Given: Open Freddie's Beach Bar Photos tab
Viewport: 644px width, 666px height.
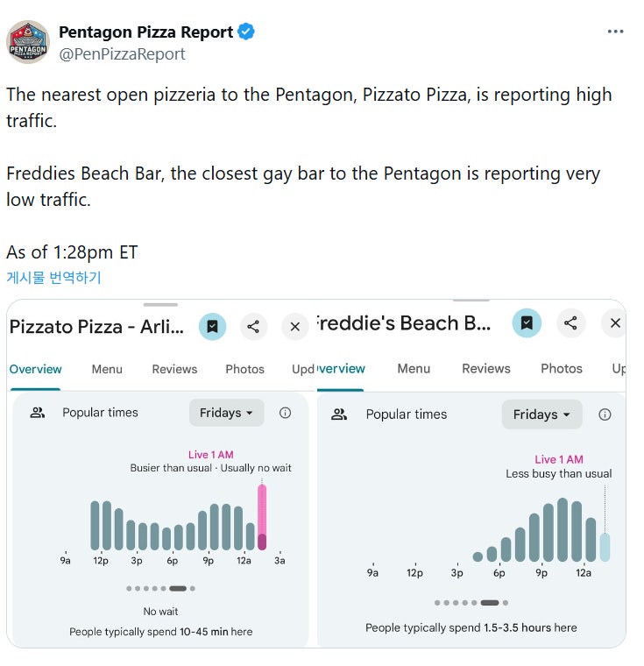Looking at the screenshot, I should [562, 368].
